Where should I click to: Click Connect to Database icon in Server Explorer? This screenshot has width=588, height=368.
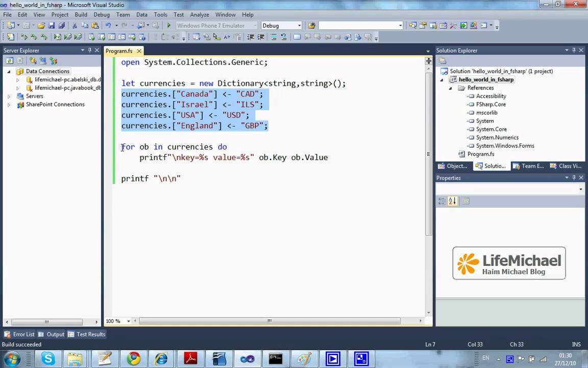[33, 60]
